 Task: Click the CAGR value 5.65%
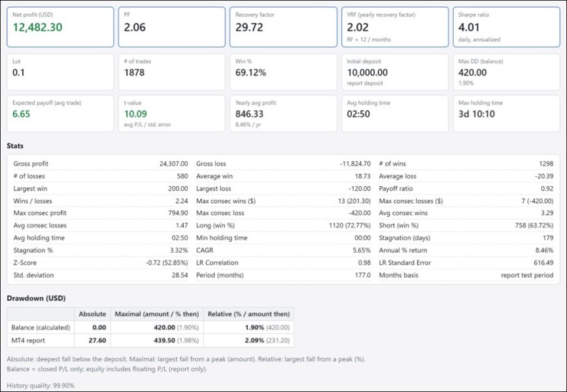coord(362,250)
